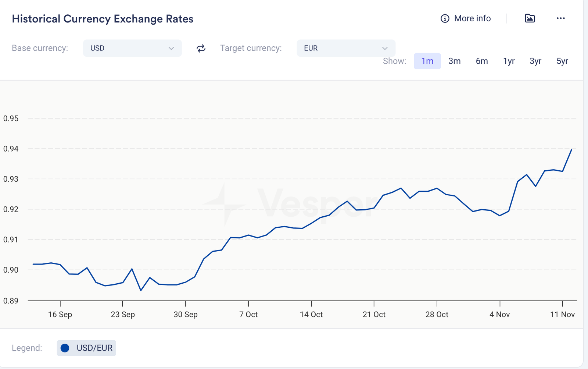Click the info circle icon
The height and width of the screenshot is (369, 588).
pyautogui.click(x=445, y=18)
